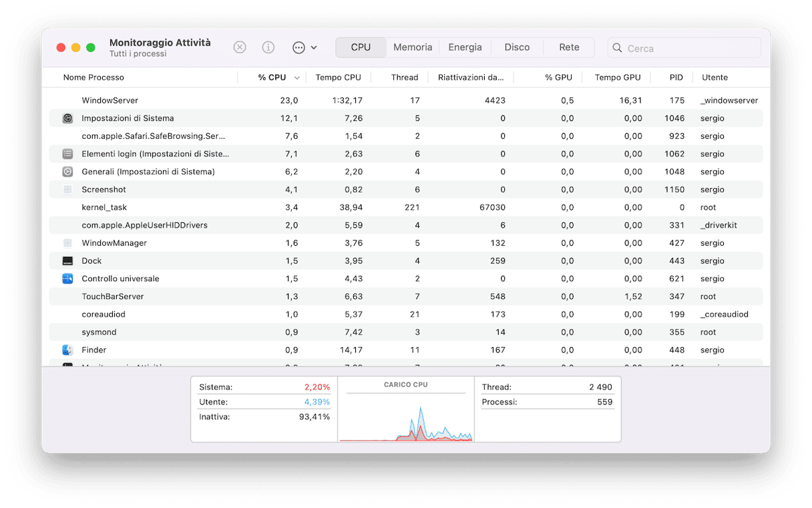
Task: Click the Utente percentage value 4,39%
Action: pos(317,403)
